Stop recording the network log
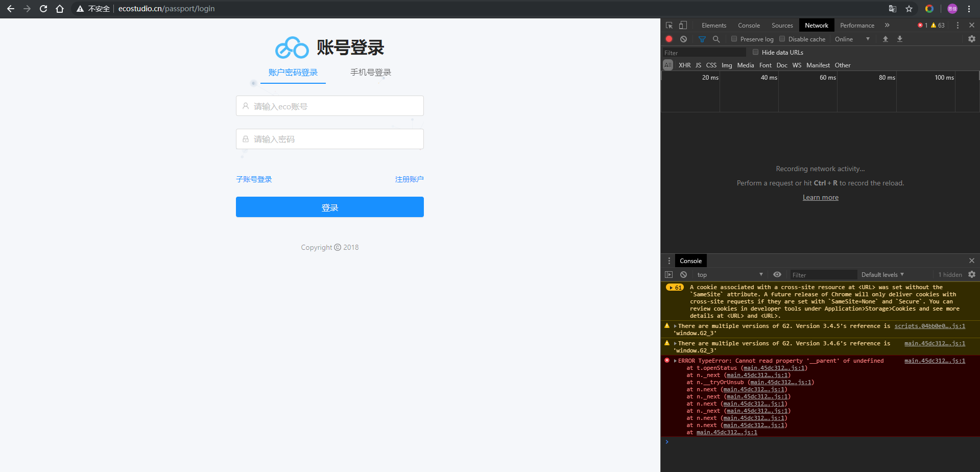This screenshot has height=472, width=980. pyautogui.click(x=669, y=39)
